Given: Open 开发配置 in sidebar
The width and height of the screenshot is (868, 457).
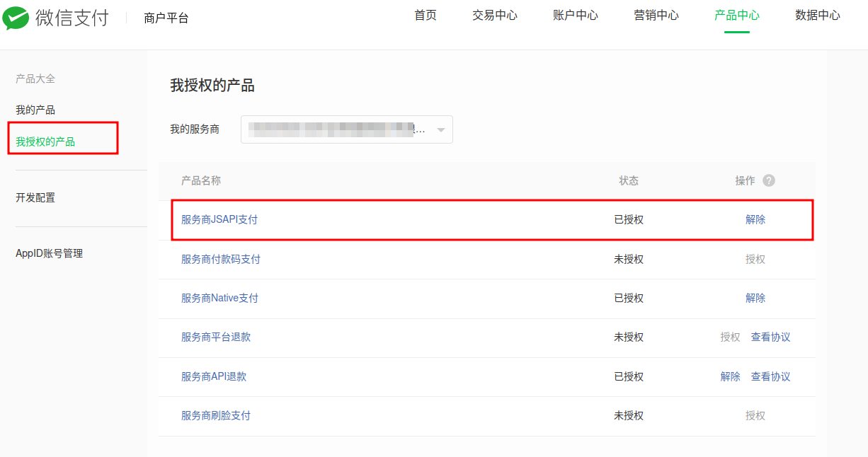Looking at the screenshot, I should coord(35,197).
